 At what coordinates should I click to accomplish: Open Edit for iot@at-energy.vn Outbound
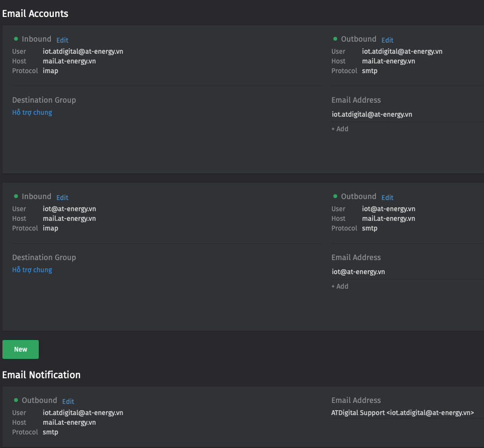click(x=387, y=198)
